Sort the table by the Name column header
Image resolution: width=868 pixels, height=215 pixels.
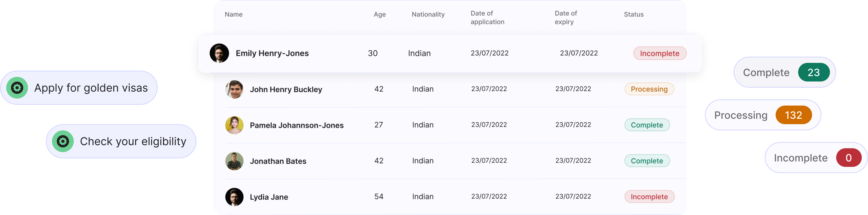pos(233,14)
